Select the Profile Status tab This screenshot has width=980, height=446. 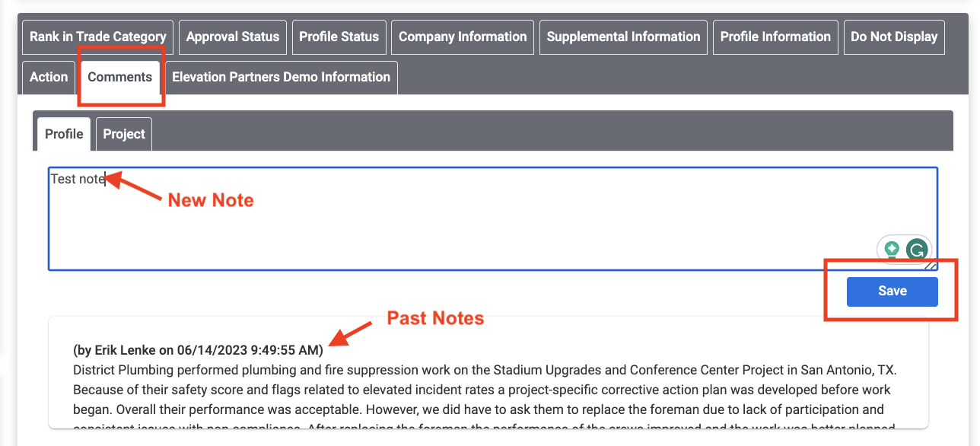(339, 37)
